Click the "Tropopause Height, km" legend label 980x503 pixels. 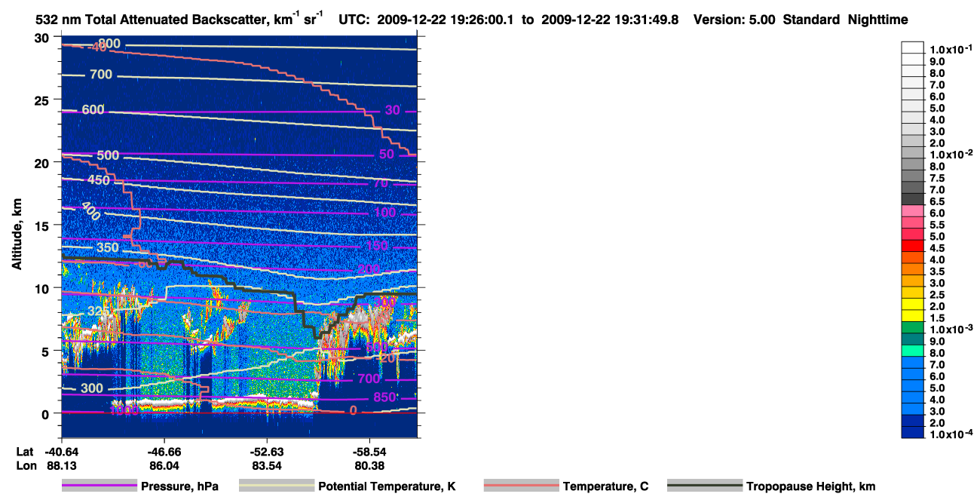(x=810, y=487)
